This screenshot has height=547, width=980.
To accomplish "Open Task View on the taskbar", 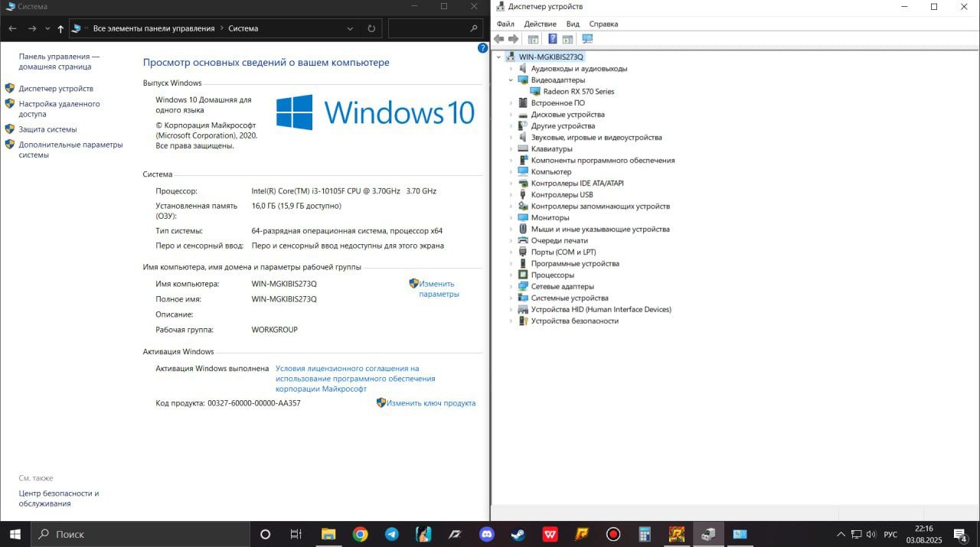I will 296,534.
